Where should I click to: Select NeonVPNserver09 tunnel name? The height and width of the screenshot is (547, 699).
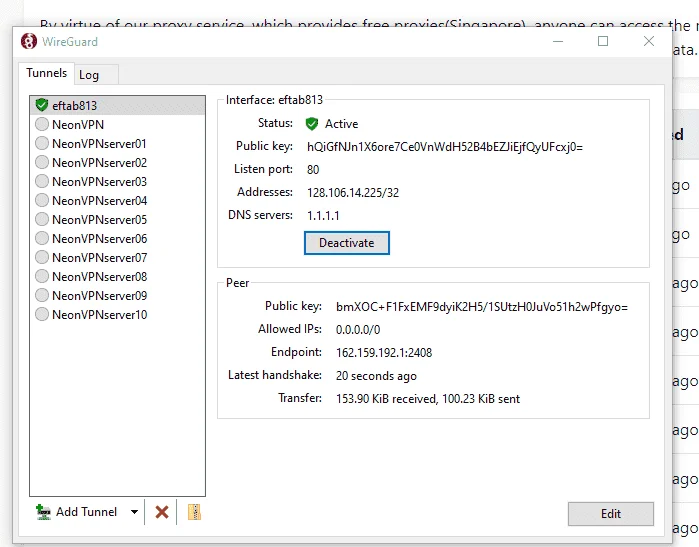pos(99,296)
